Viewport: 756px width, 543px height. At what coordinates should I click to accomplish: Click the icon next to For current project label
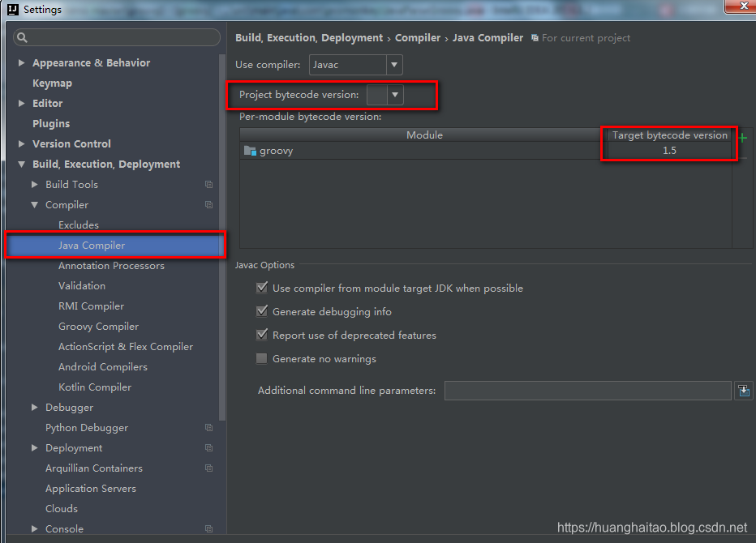[534, 37]
